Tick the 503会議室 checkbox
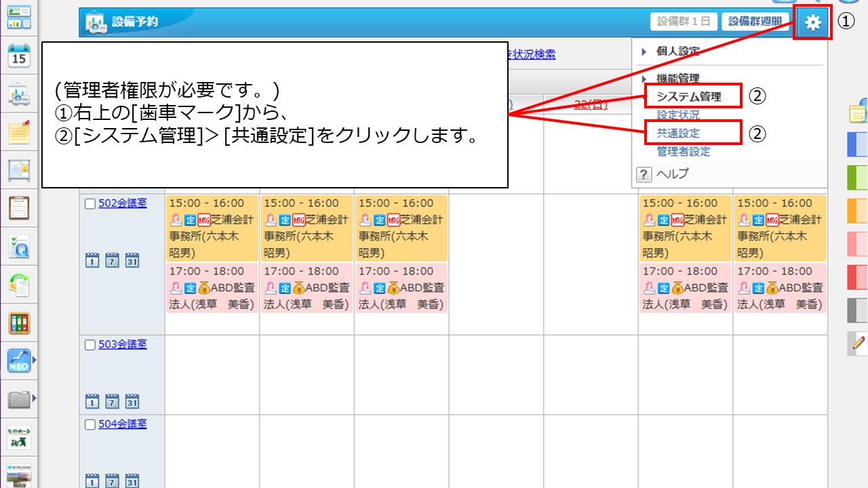 pos(90,345)
